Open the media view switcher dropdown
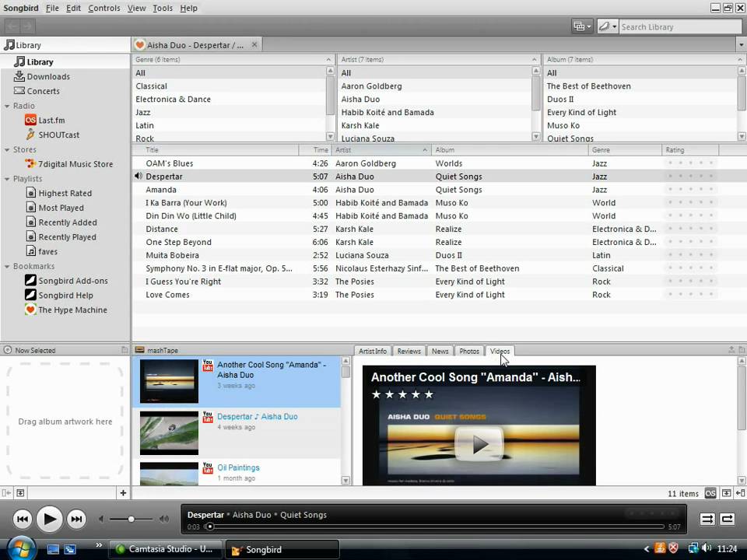Screen dimensions: 747x560 (582, 26)
